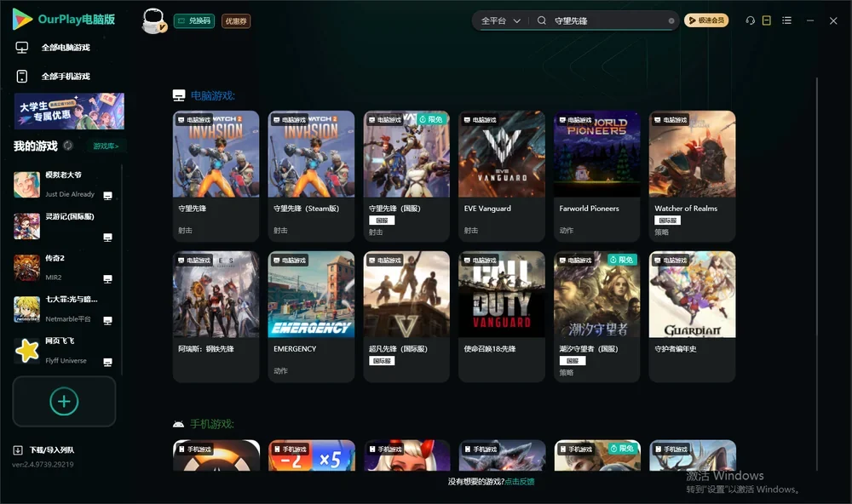Open the 守护者编年史 game card
The image size is (852, 504).
(692, 317)
